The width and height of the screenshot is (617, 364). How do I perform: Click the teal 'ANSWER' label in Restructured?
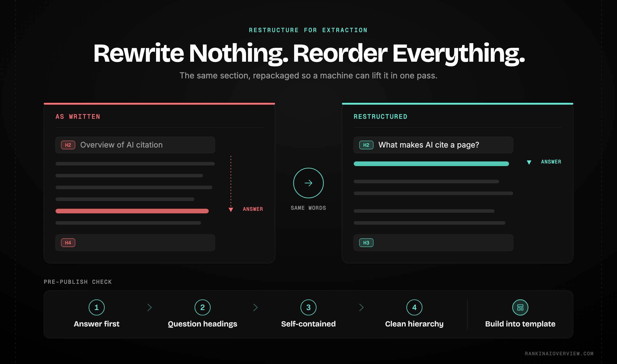551,162
